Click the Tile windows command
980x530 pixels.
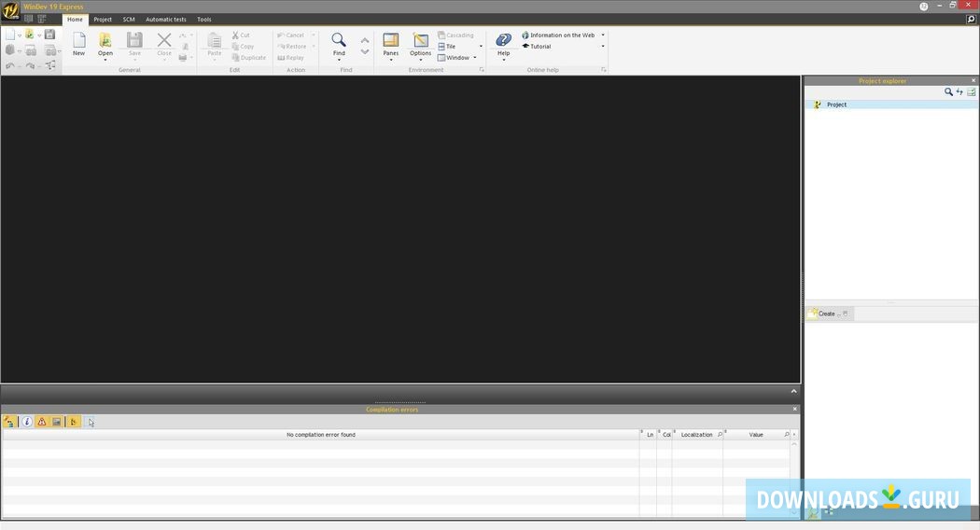447,47
